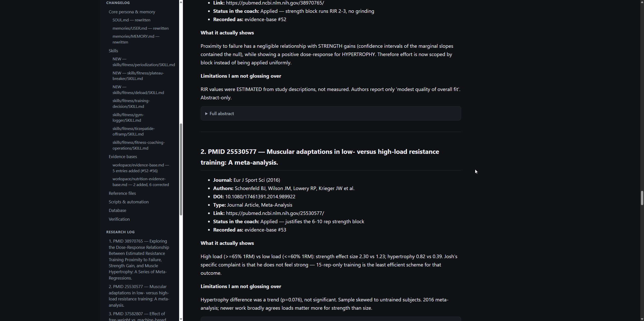644x321 pixels.
Task: Open the PubMed 38970765 link
Action: coord(275,3)
